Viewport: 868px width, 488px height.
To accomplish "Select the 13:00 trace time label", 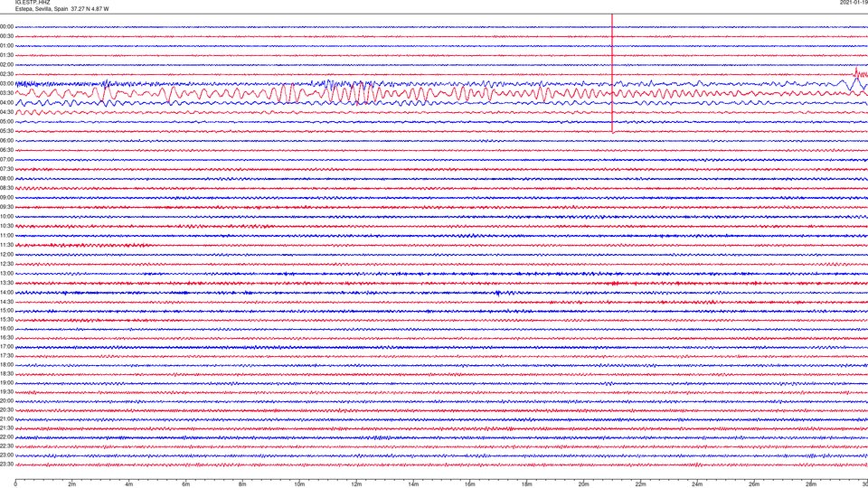I will tap(6, 273).
